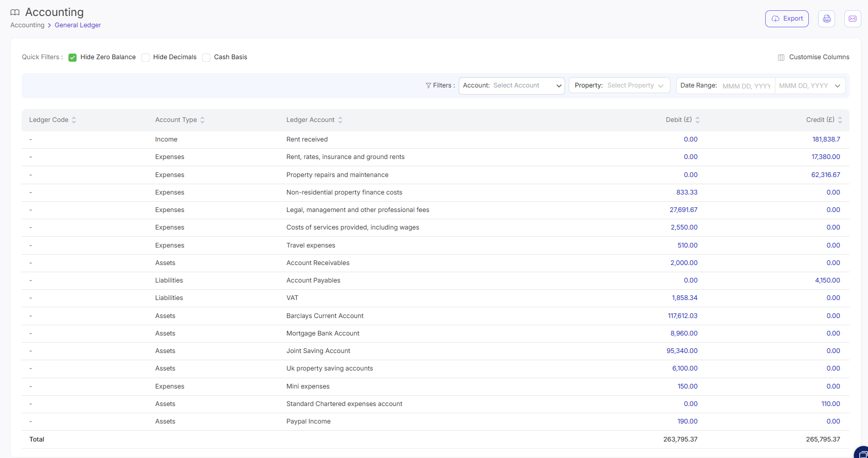
Task: Select Uk property saving accounts text
Action: (330, 368)
